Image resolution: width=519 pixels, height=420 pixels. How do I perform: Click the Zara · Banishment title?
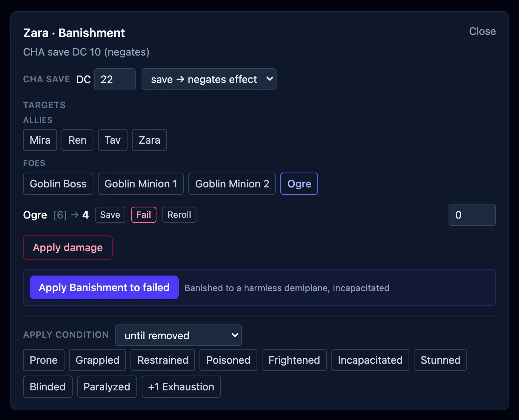click(74, 33)
